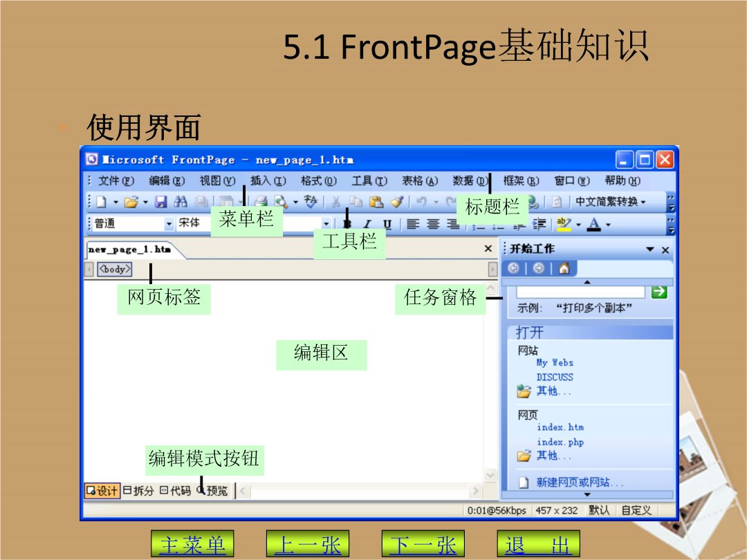Select the Format Painter brush icon
Screen dimensions: 747x560
click(397, 203)
